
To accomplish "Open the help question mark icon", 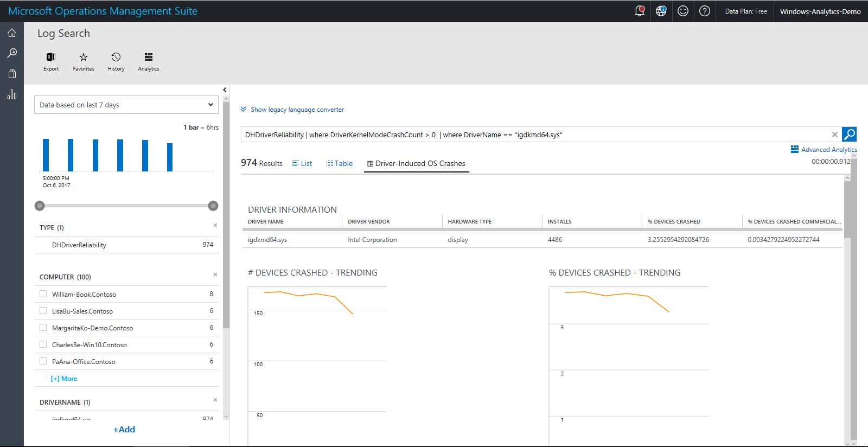I will point(705,11).
